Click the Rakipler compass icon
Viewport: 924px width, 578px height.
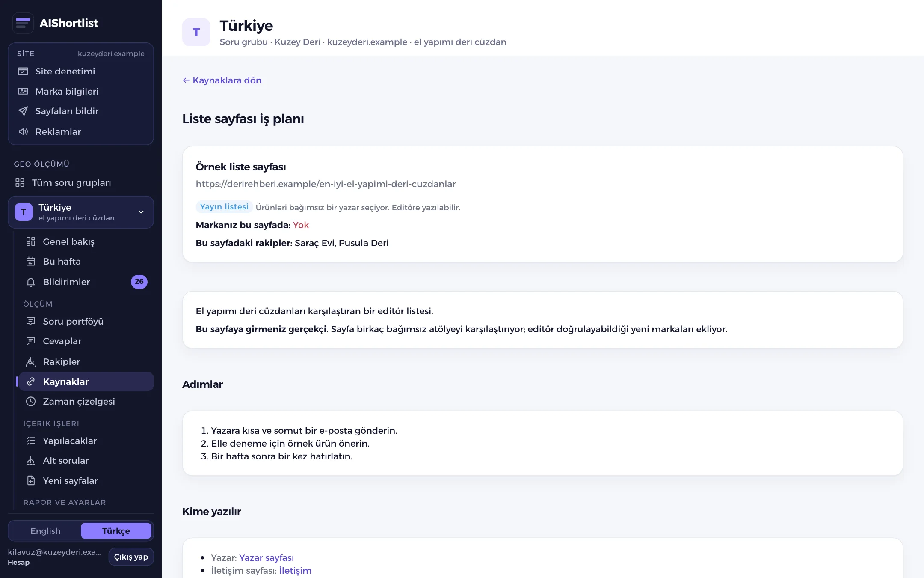coord(31,362)
